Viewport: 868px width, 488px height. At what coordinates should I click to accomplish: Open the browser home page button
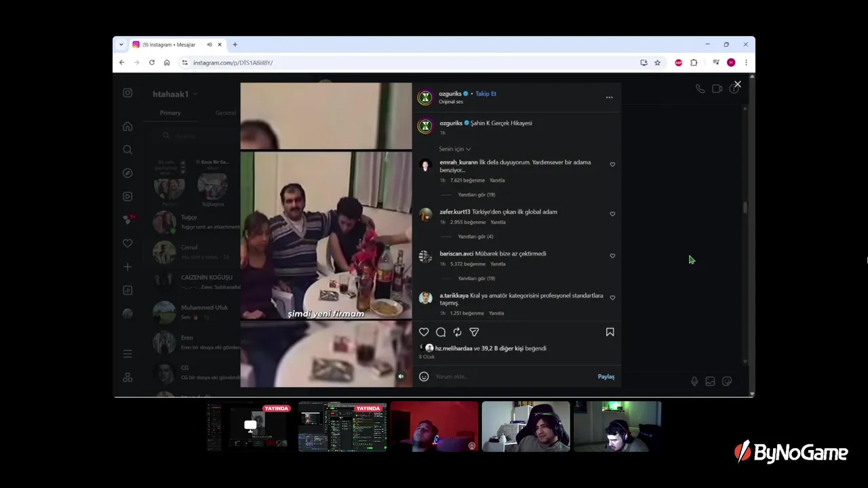tap(167, 62)
